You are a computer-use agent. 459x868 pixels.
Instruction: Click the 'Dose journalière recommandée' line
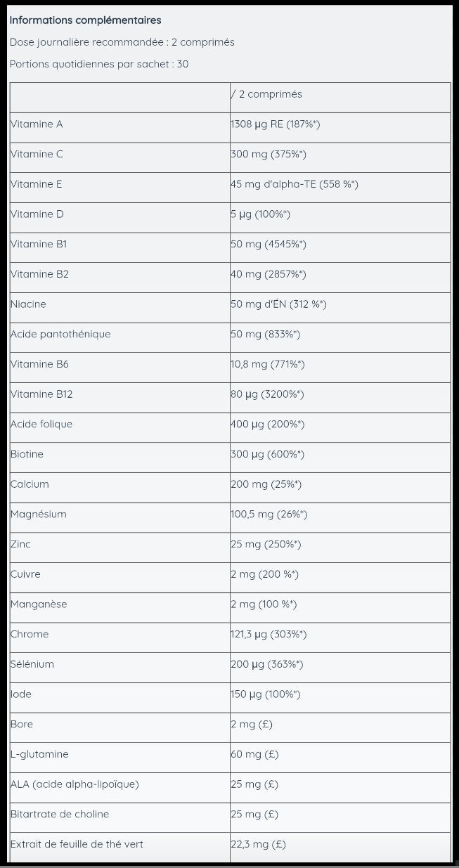(122, 42)
